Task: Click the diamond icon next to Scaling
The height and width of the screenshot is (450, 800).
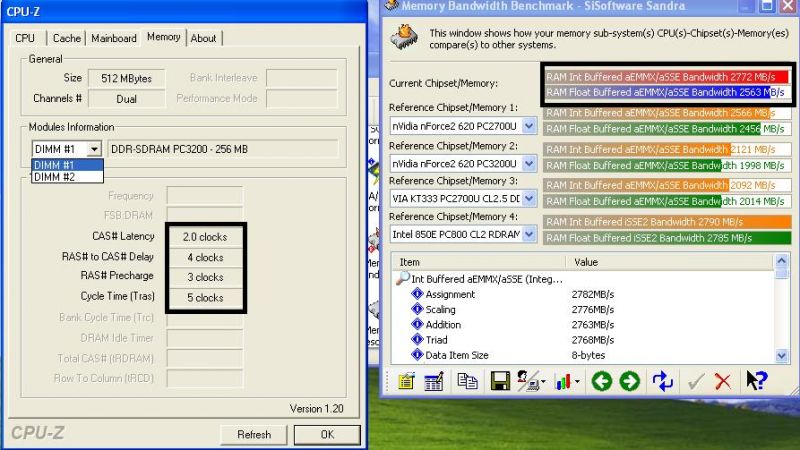Action: pyautogui.click(x=417, y=309)
